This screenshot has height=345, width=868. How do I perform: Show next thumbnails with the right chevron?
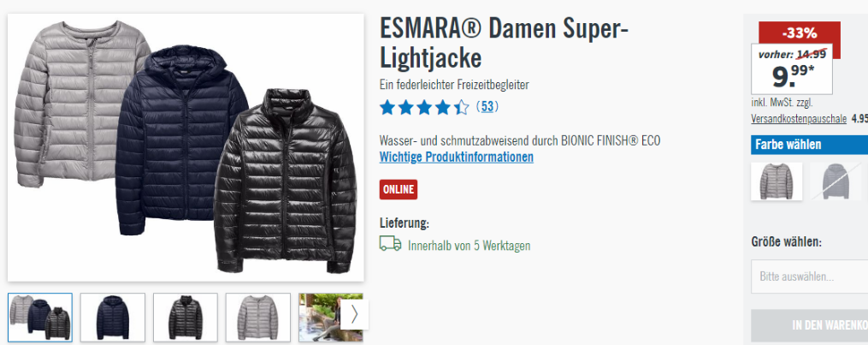pos(354,314)
